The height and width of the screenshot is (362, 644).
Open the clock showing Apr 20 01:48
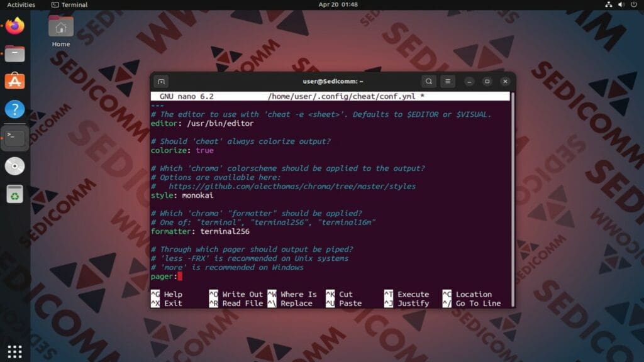(x=338, y=4)
